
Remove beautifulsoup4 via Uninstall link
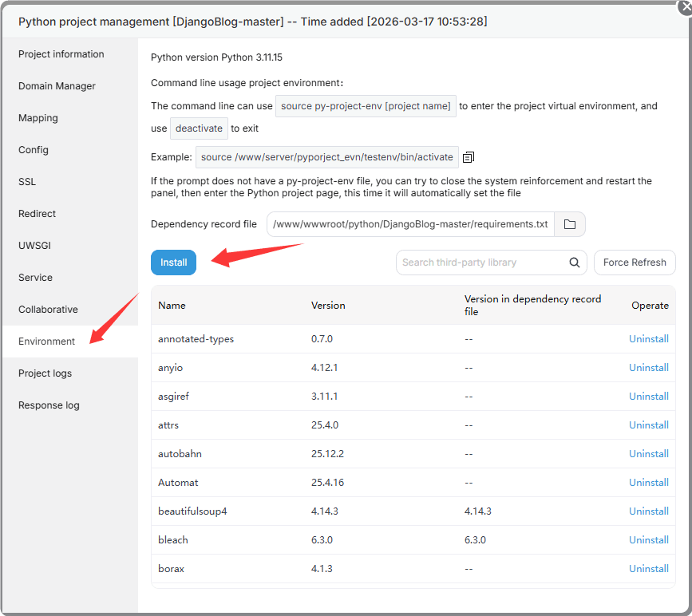[x=648, y=511]
